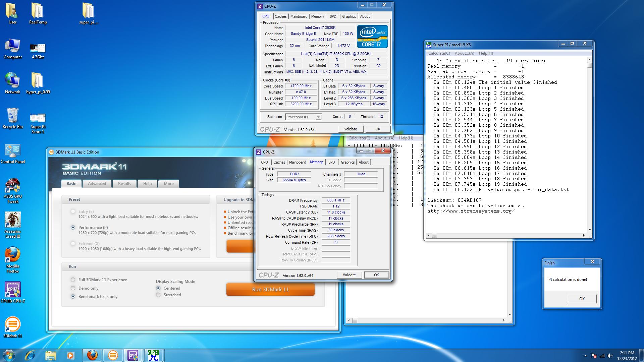Click OK in memory CPU-Z window
The height and width of the screenshot is (362, 644).
376,275
